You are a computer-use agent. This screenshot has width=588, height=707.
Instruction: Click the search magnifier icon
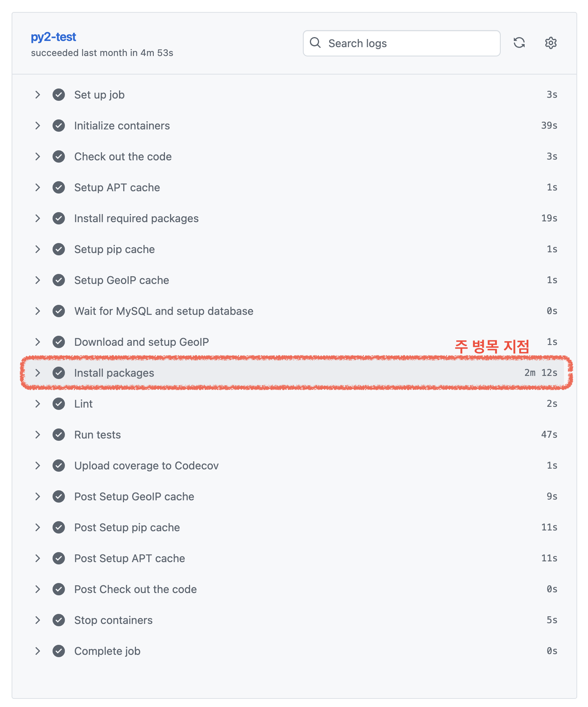(315, 43)
